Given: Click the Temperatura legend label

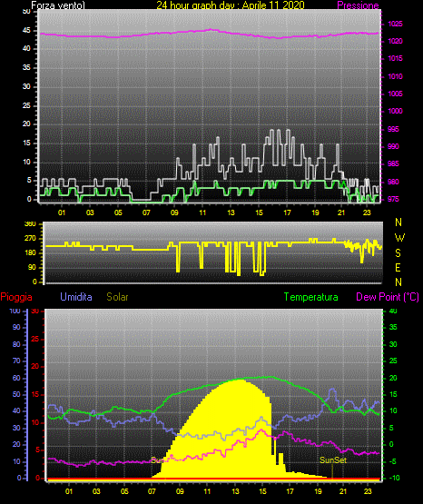Looking at the screenshot, I should click(311, 297).
